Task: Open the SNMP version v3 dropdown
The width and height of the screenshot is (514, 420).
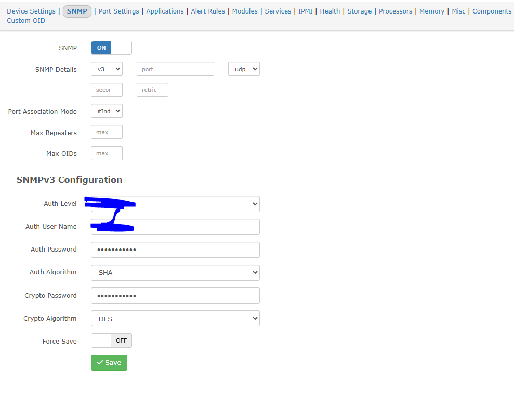Action: (x=107, y=69)
